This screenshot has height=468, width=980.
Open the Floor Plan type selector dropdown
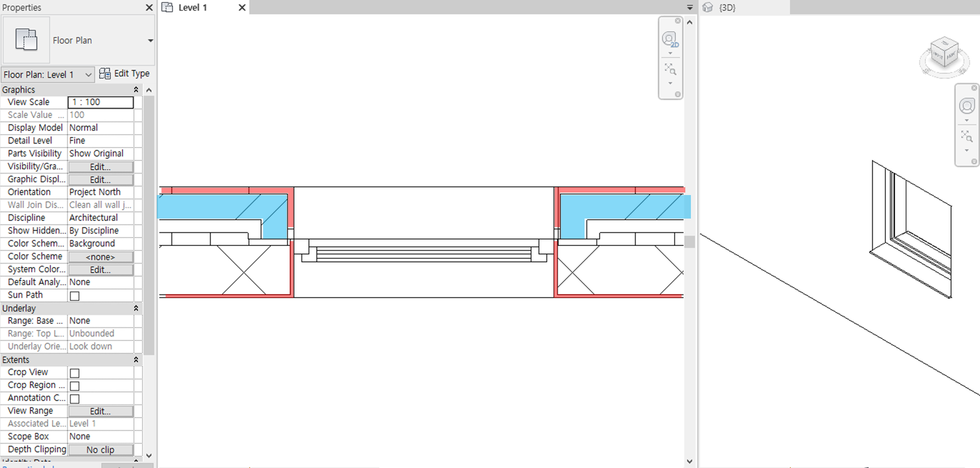coord(150,41)
